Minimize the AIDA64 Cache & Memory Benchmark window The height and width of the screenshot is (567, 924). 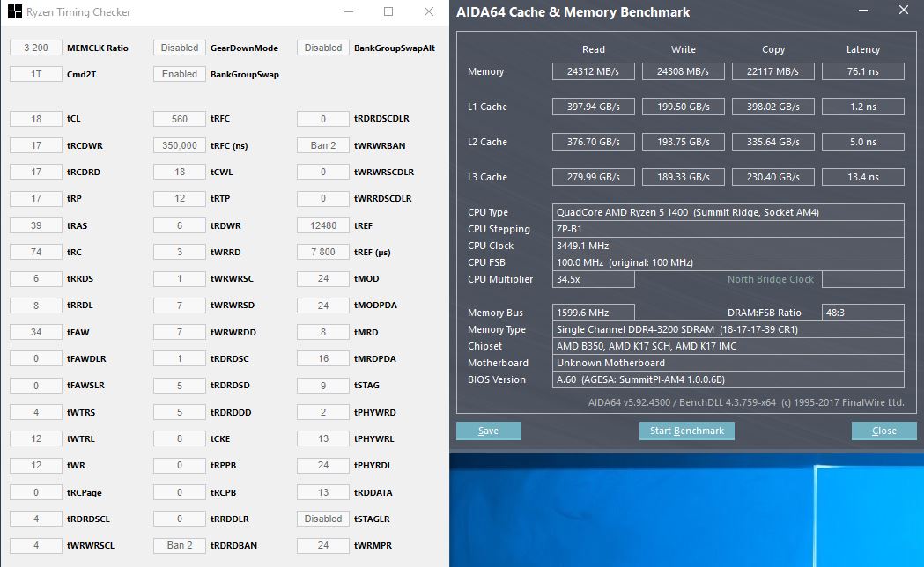pyautogui.click(x=863, y=11)
